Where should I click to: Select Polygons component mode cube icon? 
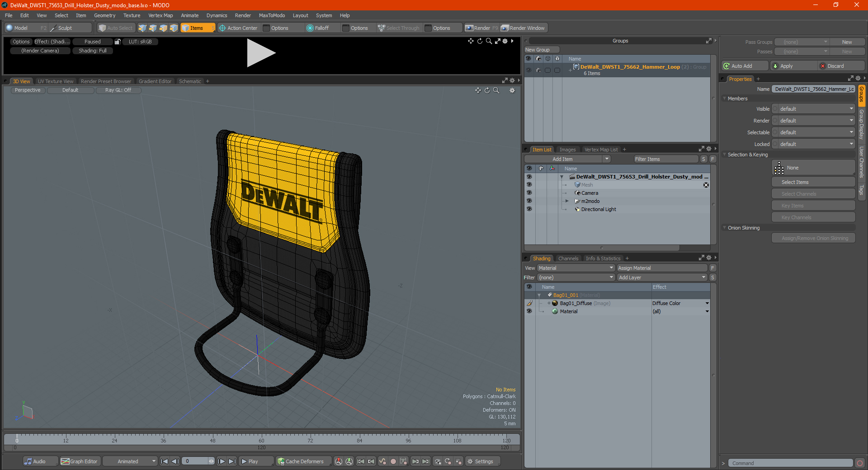[x=163, y=28]
